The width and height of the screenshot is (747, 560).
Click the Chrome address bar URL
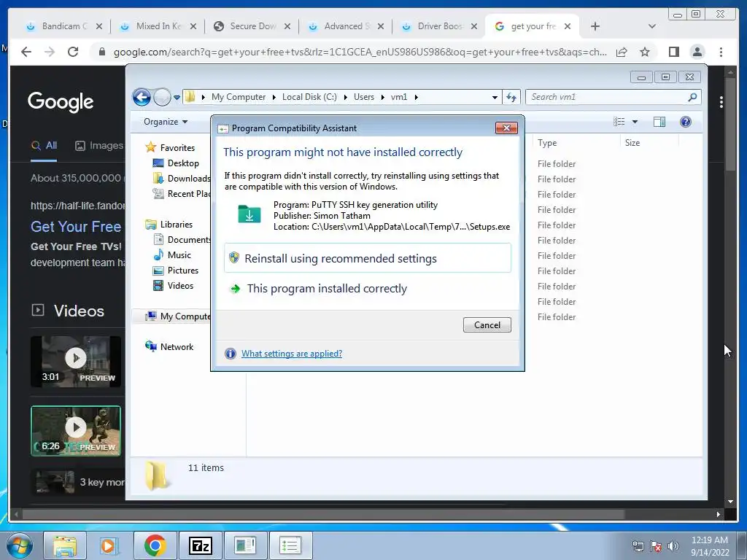click(360, 52)
